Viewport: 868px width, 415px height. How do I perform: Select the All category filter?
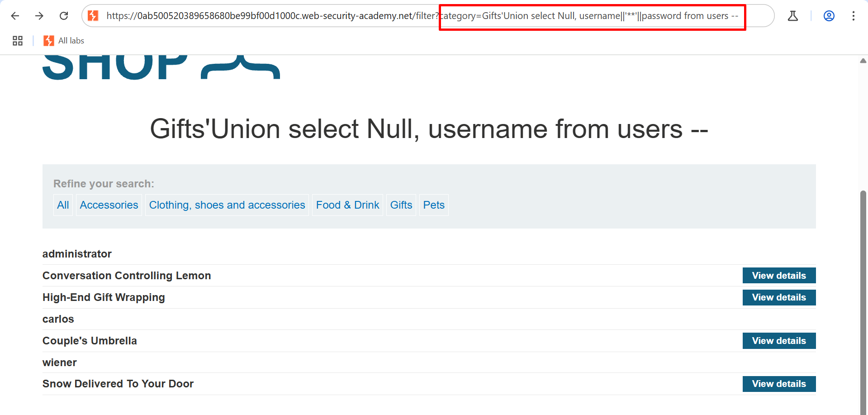[x=63, y=205]
